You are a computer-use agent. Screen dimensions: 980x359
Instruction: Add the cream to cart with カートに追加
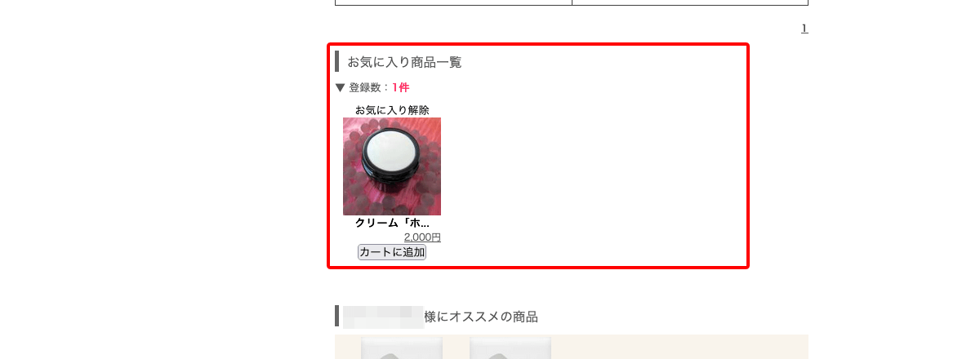tap(392, 252)
